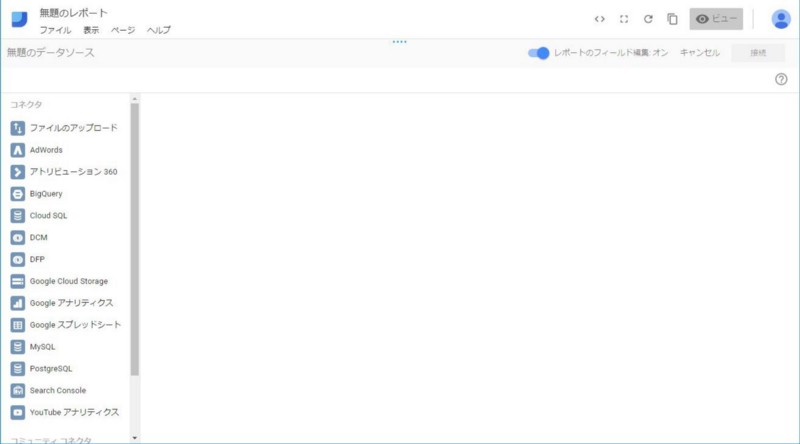Image resolution: width=800 pixels, height=444 pixels.
Task: Refresh data with the reload icon
Action: 648,19
